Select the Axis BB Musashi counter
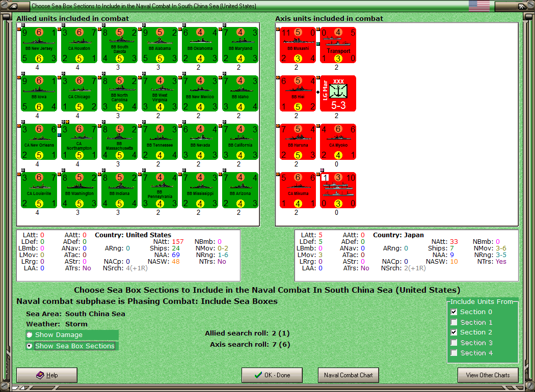Screen dimensions: 535x392 tap(298, 45)
